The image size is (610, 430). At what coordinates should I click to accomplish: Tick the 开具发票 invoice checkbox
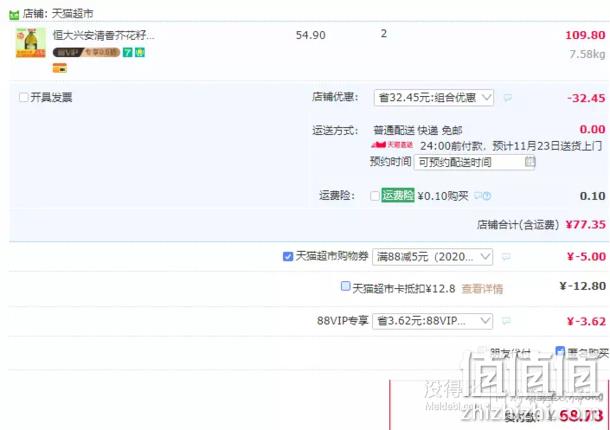(x=24, y=97)
